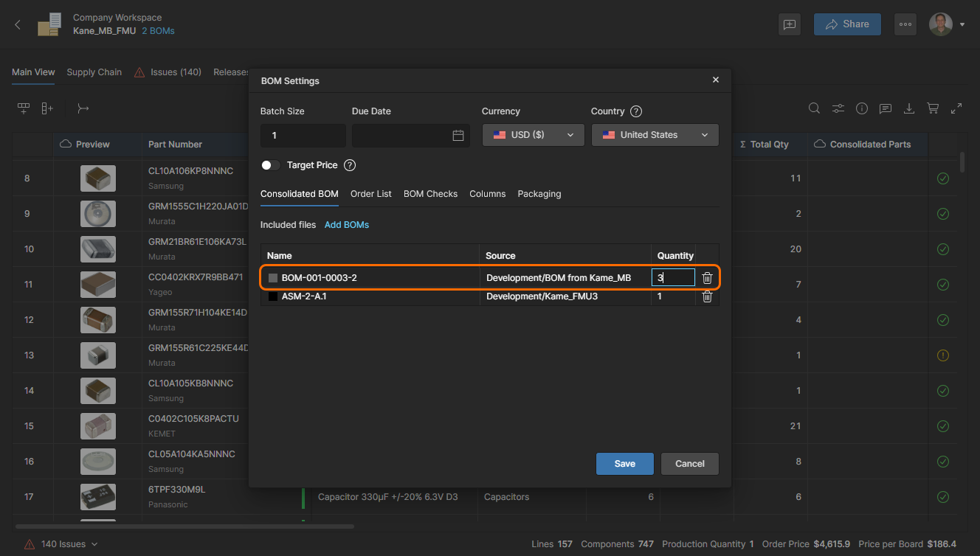Expand the 140 Issues status bar menu
Screen dimensions: 980x556
(x=62, y=544)
